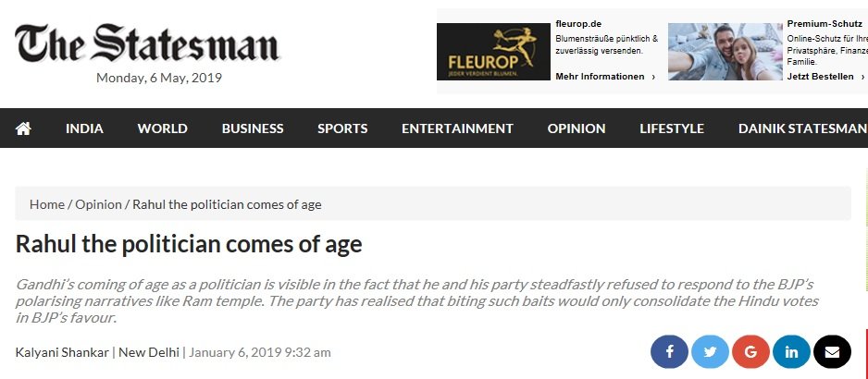Navigate to Sports section
Screen dimensions: 868x379
(x=342, y=128)
